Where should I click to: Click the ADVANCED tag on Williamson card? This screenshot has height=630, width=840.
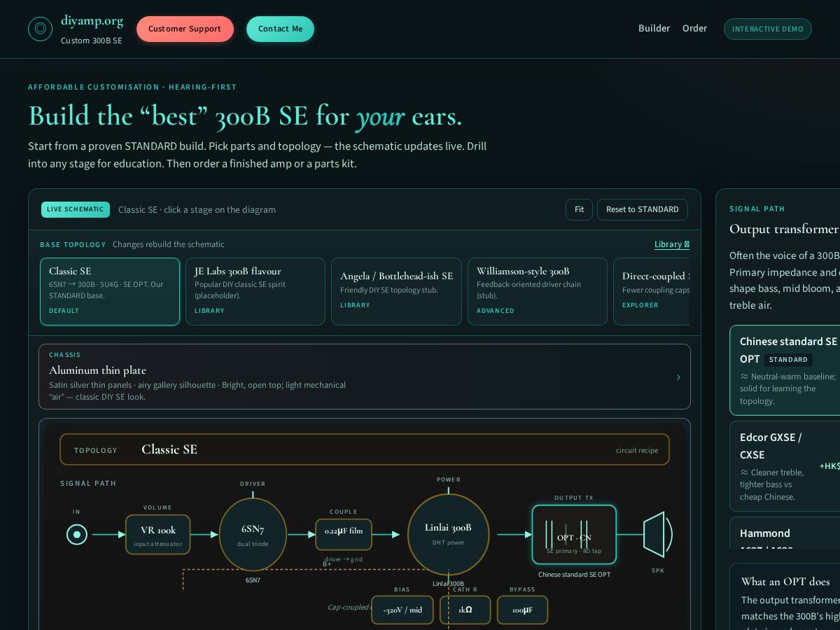click(496, 311)
